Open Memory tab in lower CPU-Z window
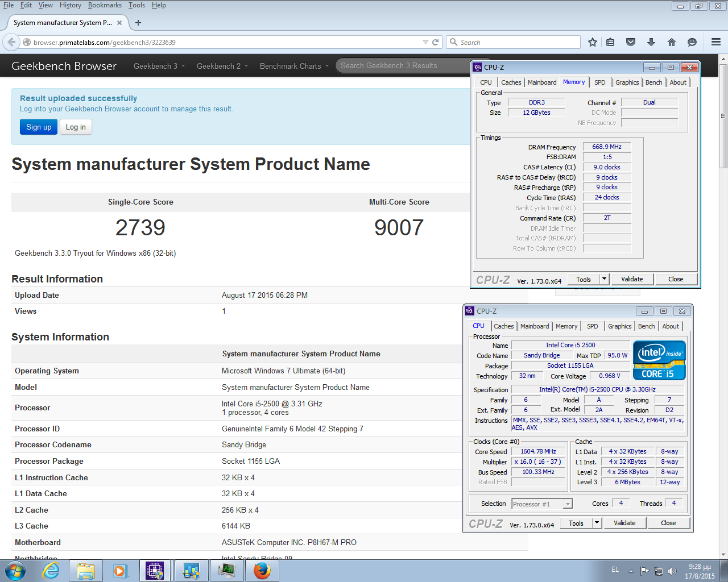Screen dimensions: 728x582 [566, 326]
